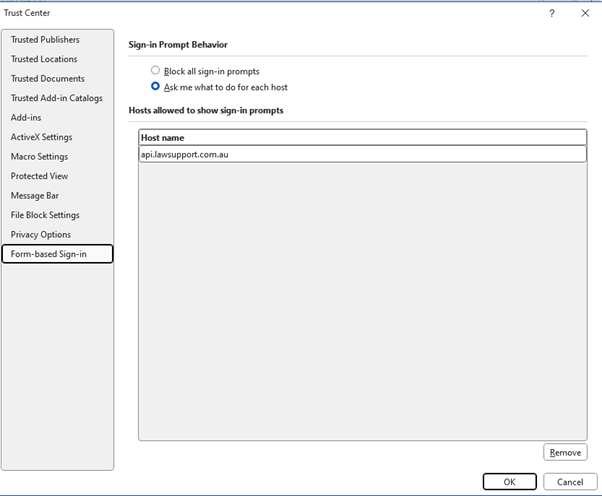
Task: Confirm changes with OK button
Action: (509, 481)
